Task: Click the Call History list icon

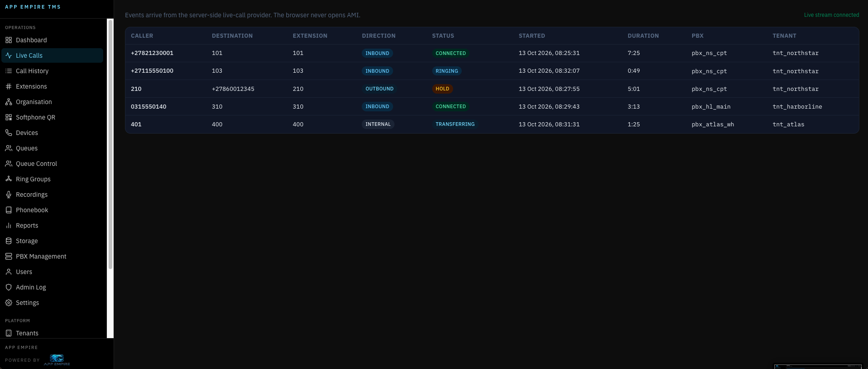Action: pyautogui.click(x=9, y=71)
